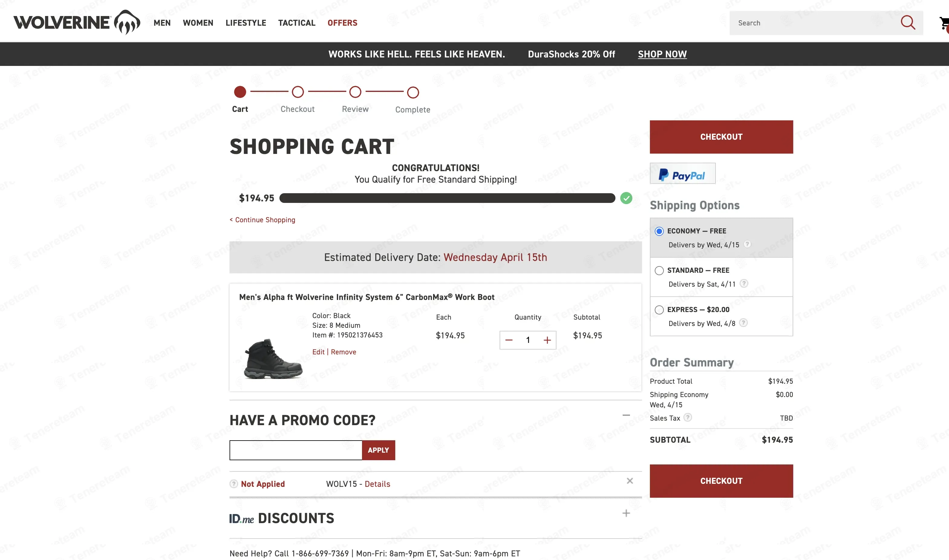Collapse the promo code section
The width and height of the screenshot is (949, 560).
(626, 415)
